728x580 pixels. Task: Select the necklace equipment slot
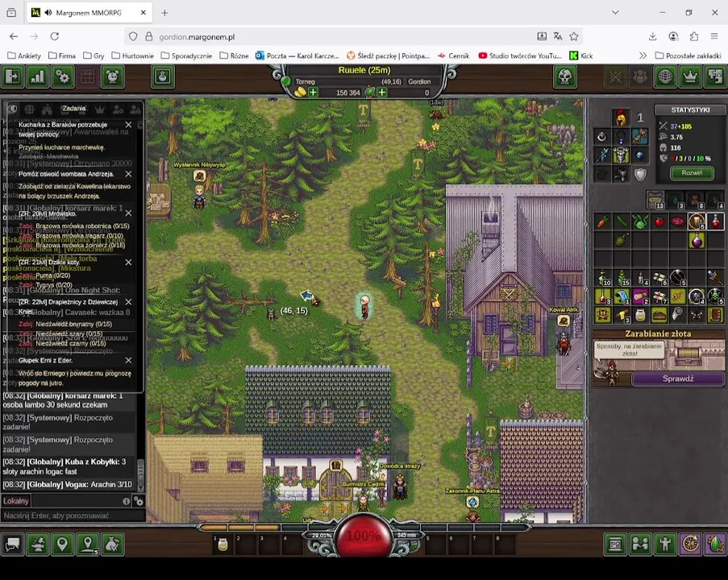pos(621,136)
